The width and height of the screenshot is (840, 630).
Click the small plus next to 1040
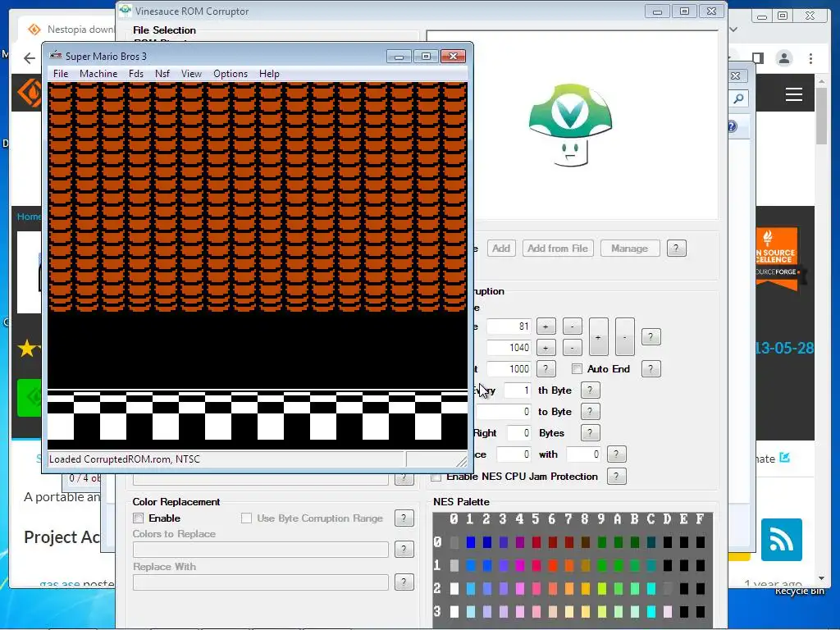click(x=546, y=348)
